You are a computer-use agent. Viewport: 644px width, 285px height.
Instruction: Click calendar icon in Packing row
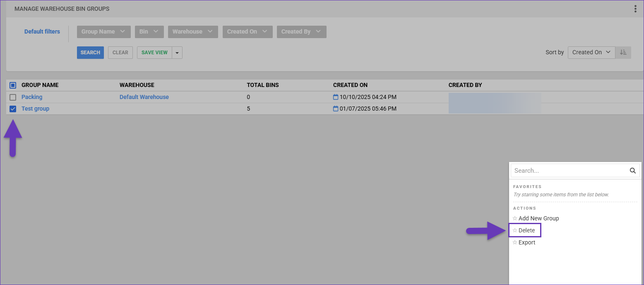[336, 97]
